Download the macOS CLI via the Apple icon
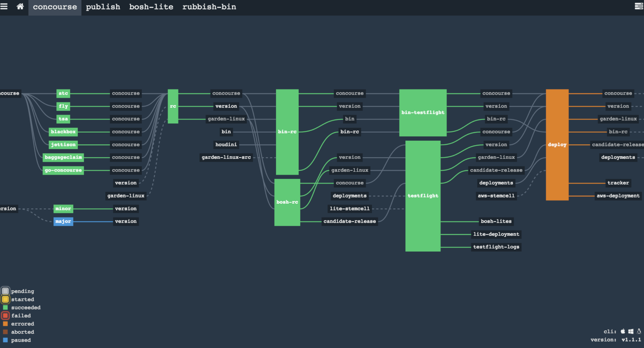The height and width of the screenshot is (348, 644). click(x=623, y=331)
